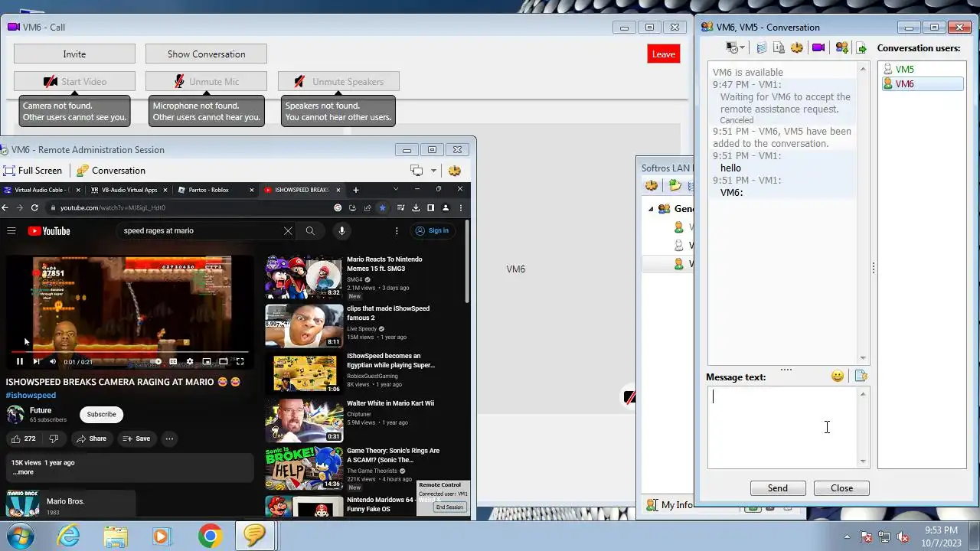Open the YouTube hamburger guide menu
The image size is (980, 551).
point(11,230)
